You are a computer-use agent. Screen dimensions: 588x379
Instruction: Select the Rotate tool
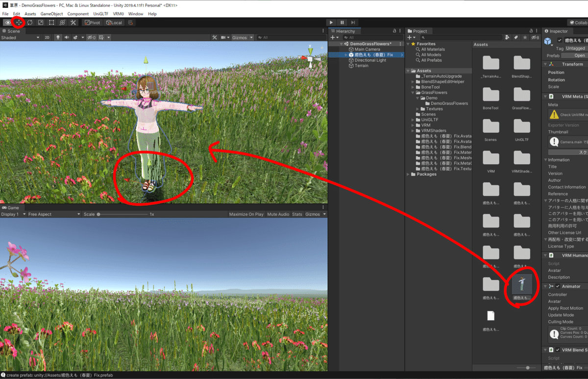click(29, 23)
